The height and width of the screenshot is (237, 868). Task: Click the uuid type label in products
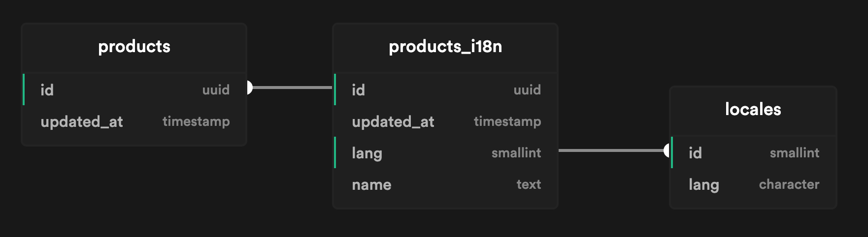(x=216, y=90)
